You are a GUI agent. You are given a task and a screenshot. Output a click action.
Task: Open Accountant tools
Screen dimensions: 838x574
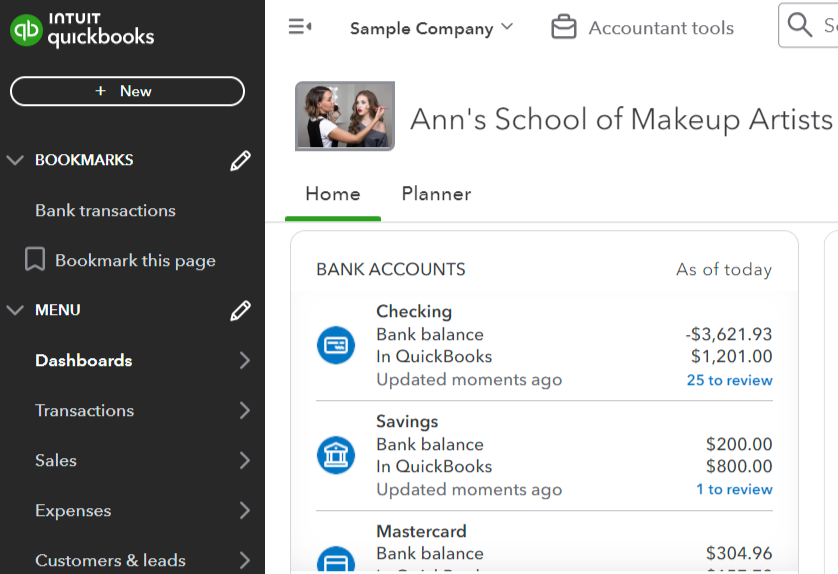pyautogui.click(x=661, y=28)
